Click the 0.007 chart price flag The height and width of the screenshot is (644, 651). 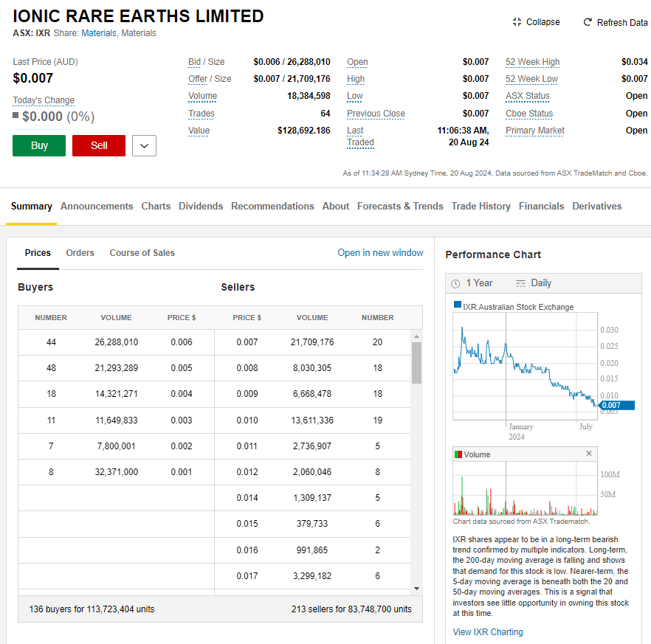616,406
